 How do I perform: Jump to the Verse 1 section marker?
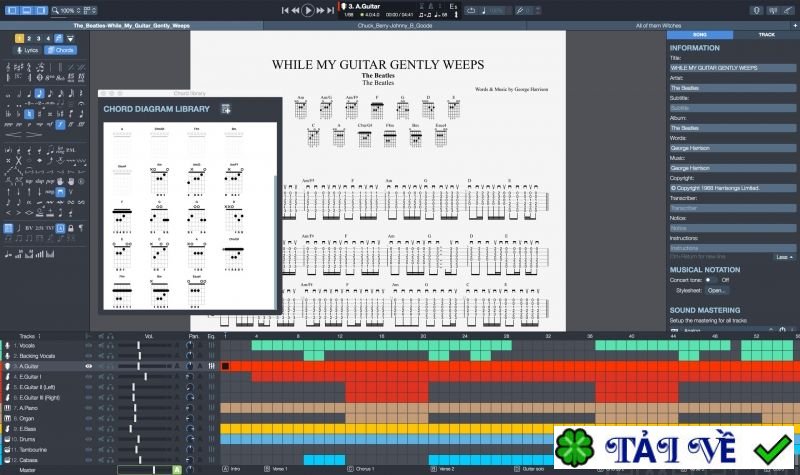(276, 469)
